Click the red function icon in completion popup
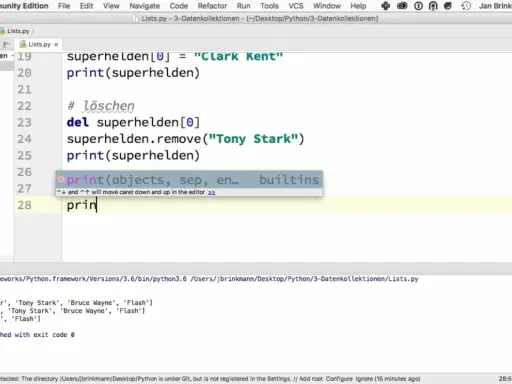 point(61,180)
